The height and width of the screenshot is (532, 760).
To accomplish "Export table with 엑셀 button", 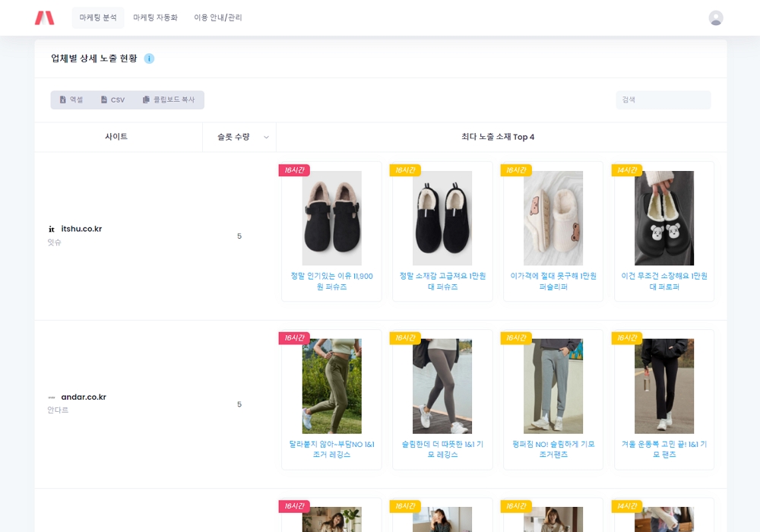I will (71, 100).
